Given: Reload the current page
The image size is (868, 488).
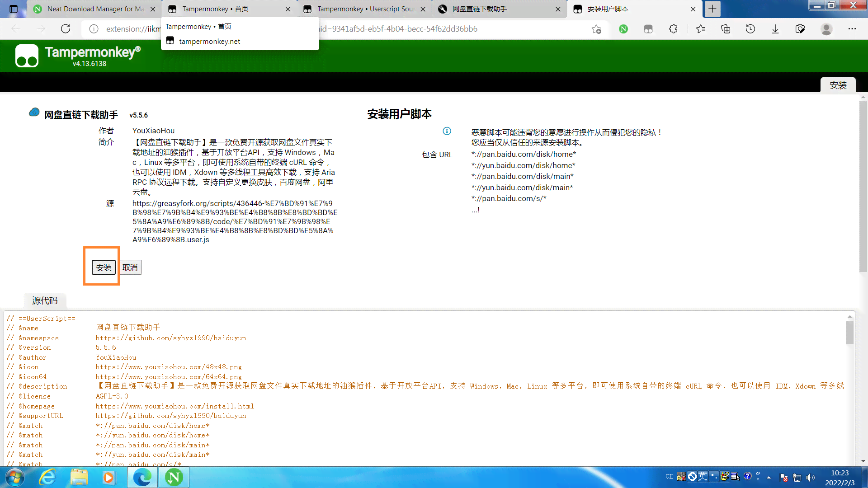Looking at the screenshot, I should 66,29.
